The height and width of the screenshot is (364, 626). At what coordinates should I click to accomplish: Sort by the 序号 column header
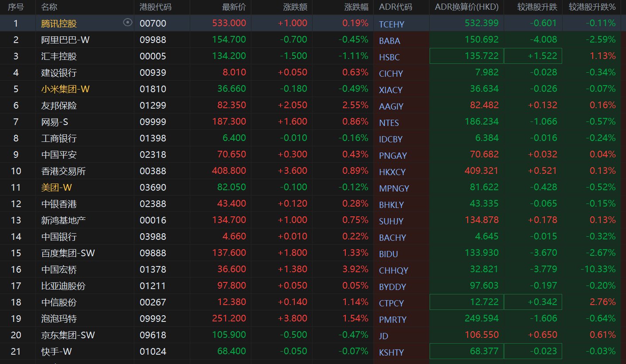(16, 7)
